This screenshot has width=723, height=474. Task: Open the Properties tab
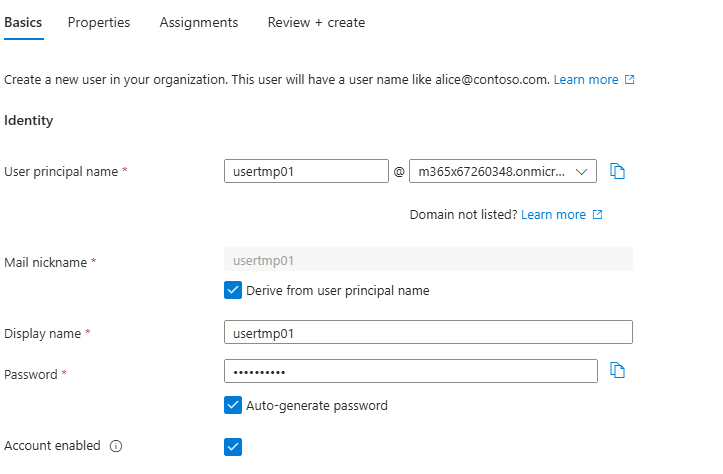[99, 23]
